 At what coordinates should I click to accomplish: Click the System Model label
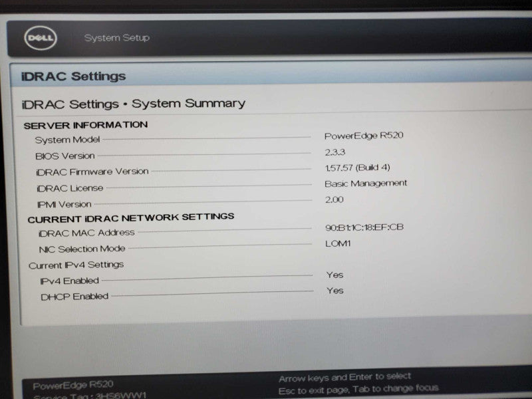point(67,140)
